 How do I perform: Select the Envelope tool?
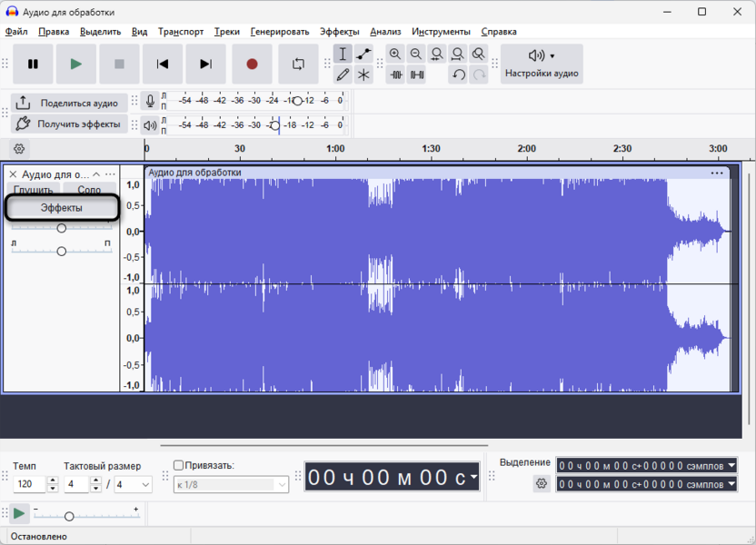[363, 54]
